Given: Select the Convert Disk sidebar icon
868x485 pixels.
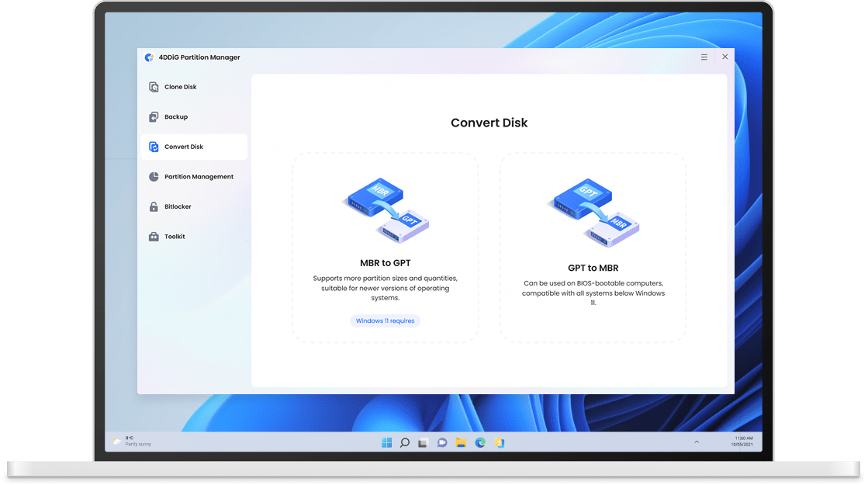Looking at the screenshot, I should [154, 147].
